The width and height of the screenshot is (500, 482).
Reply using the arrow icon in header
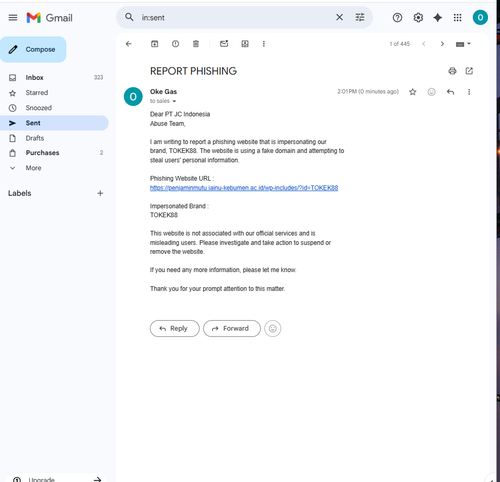[450, 92]
